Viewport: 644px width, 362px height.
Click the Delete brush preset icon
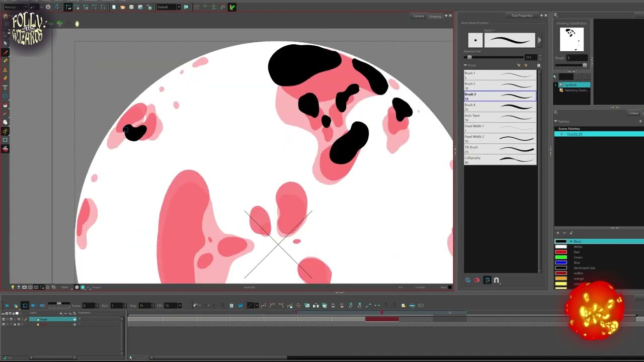526,65
